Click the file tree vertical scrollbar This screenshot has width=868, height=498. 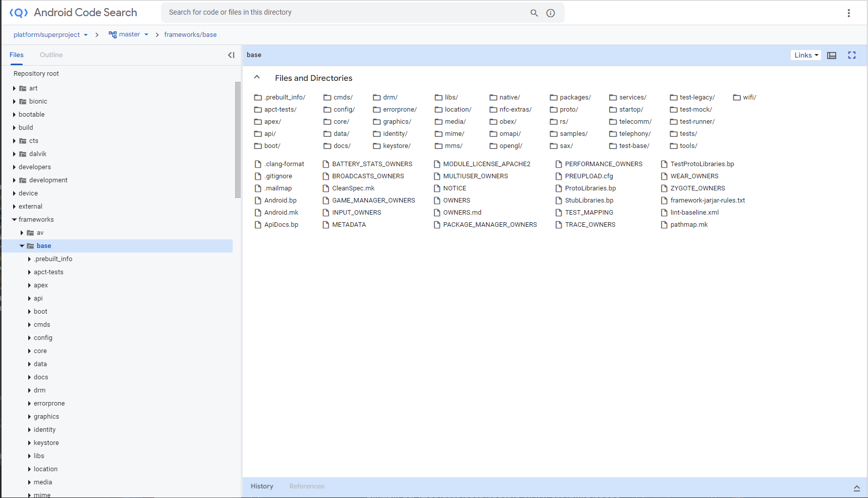(238, 140)
